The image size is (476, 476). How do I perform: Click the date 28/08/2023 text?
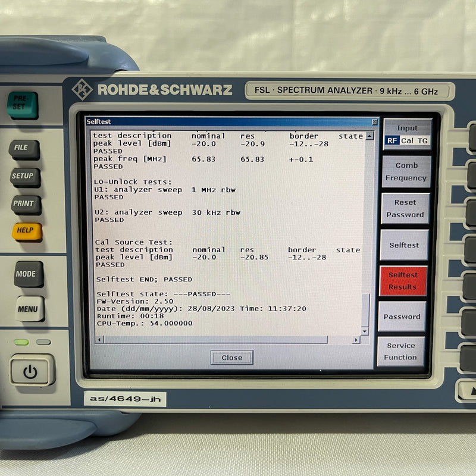pyautogui.click(x=211, y=308)
